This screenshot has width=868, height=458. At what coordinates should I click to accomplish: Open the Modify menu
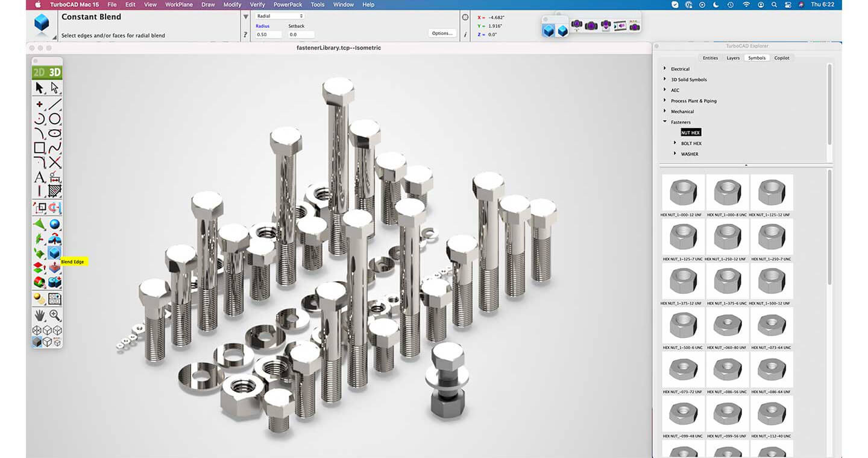click(x=232, y=4)
